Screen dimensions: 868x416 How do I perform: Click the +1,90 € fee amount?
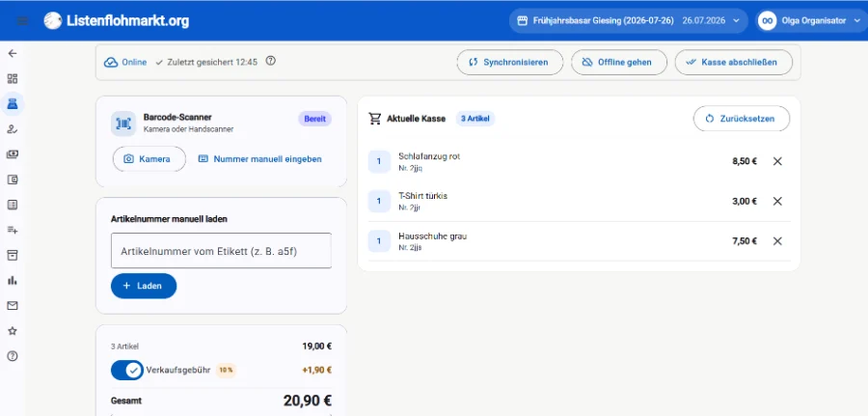316,370
